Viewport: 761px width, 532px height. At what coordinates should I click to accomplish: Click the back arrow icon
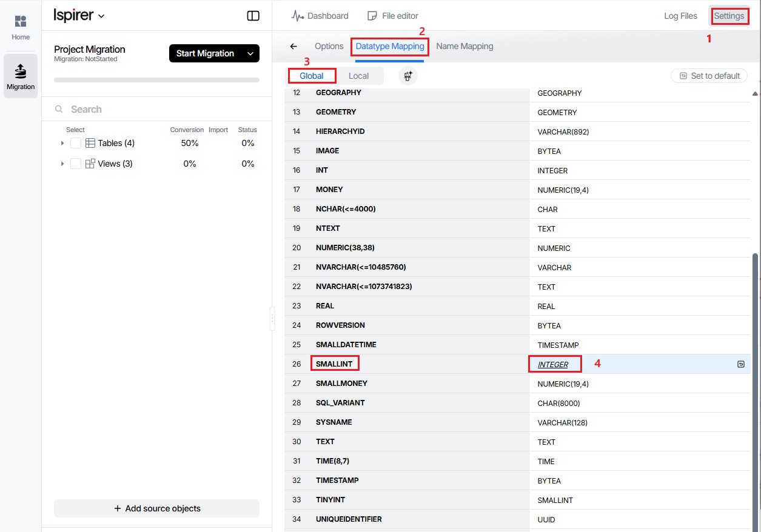coord(293,46)
